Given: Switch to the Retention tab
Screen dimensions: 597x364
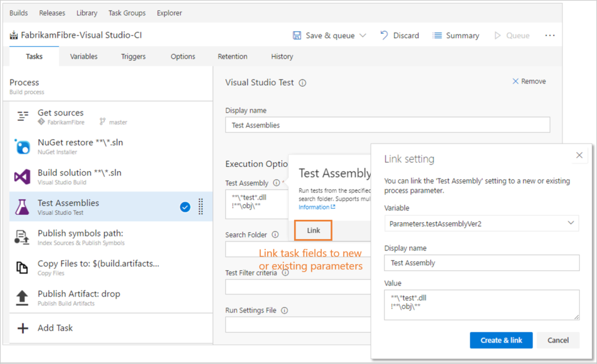Looking at the screenshot, I should (x=233, y=56).
